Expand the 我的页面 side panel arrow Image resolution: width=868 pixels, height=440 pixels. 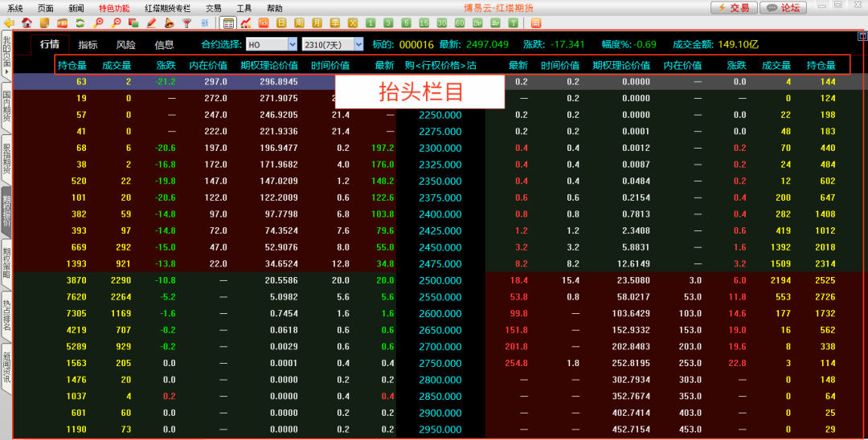tap(6, 73)
